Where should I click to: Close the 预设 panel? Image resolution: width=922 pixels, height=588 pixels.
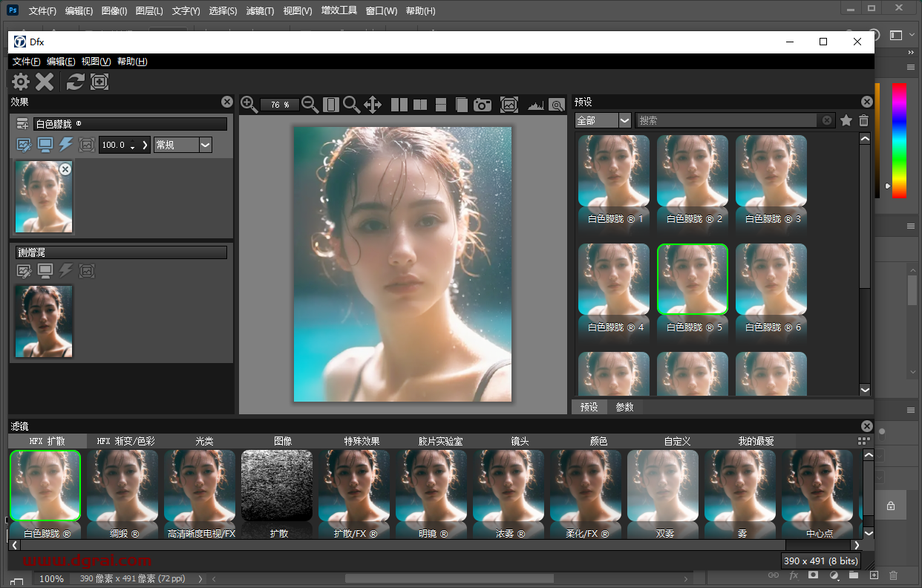tap(867, 102)
